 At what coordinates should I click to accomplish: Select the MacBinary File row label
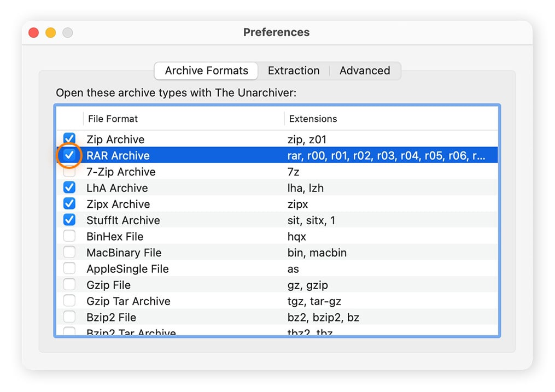[x=124, y=253]
